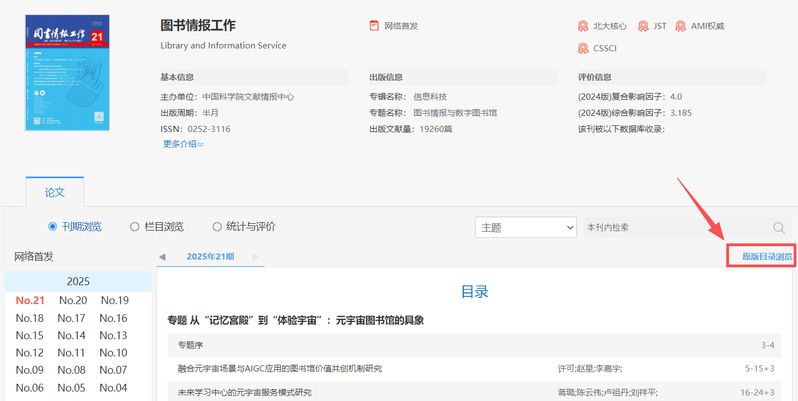Open 原版目录浏览 link

point(766,257)
